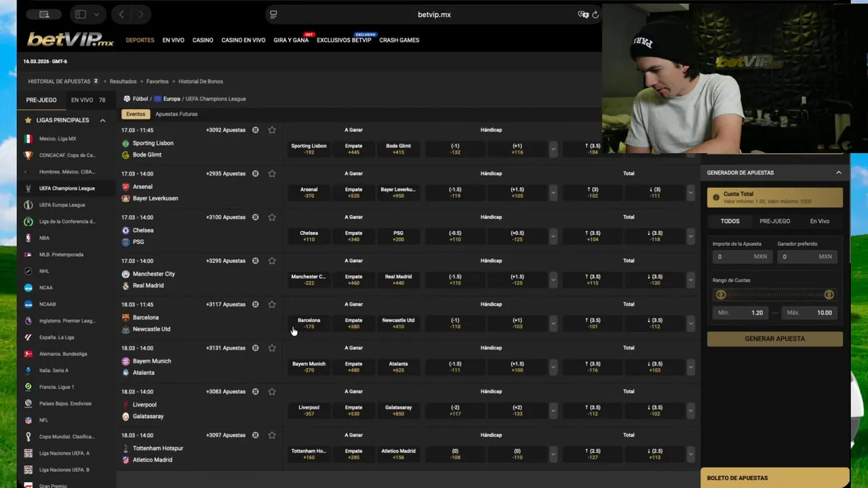868x488 pixels.
Task: Switch to PRE-JUEGO tab in bet generator
Action: (774, 221)
